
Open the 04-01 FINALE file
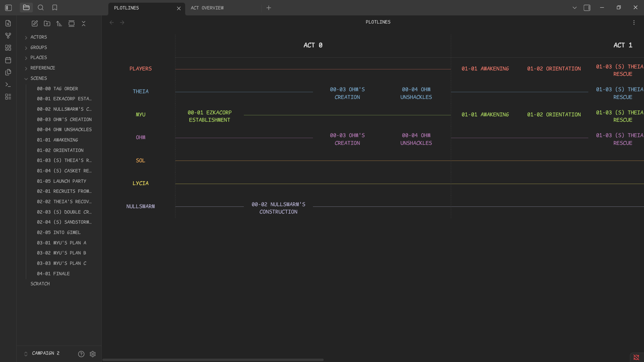[x=53, y=274]
